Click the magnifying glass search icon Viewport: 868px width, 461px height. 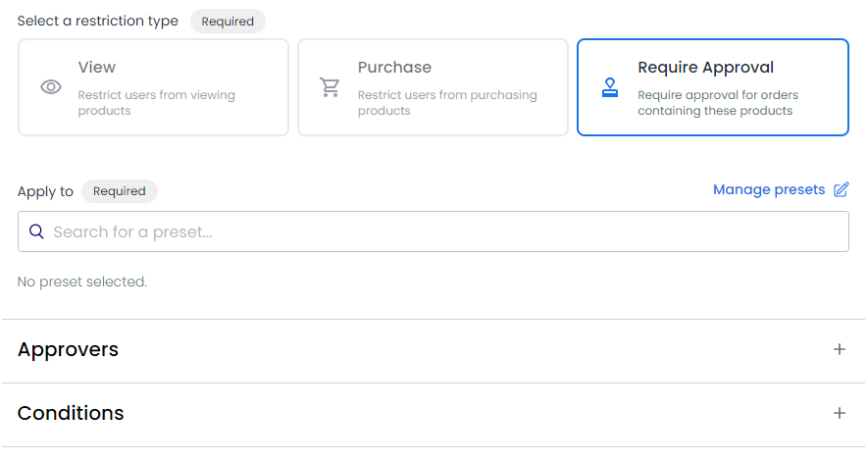click(36, 231)
